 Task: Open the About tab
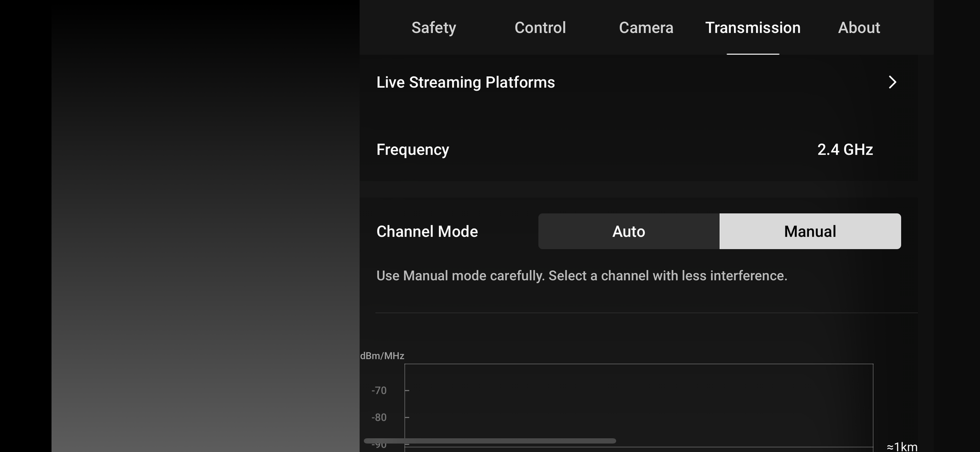point(859,28)
